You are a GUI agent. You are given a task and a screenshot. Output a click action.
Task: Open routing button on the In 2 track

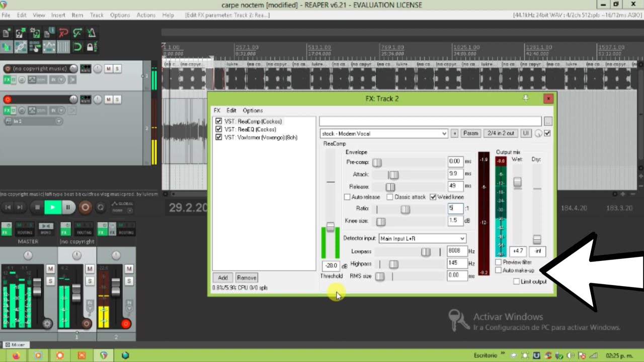click(86, 100)
